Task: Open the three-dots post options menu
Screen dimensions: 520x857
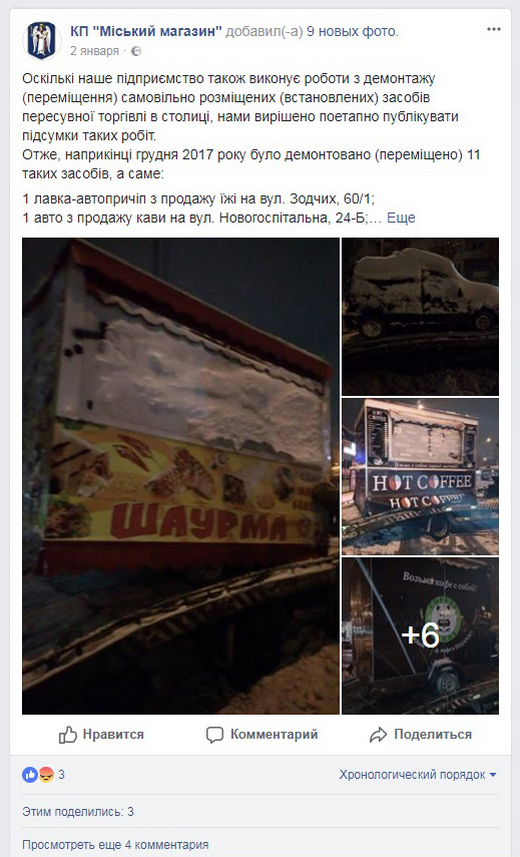Action: (493, 30)
